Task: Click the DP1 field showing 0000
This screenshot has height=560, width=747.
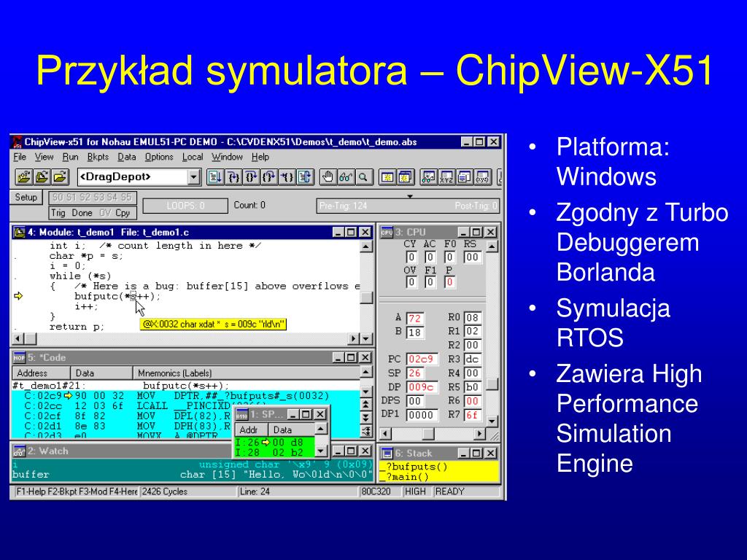Action: tap(421, 415)
